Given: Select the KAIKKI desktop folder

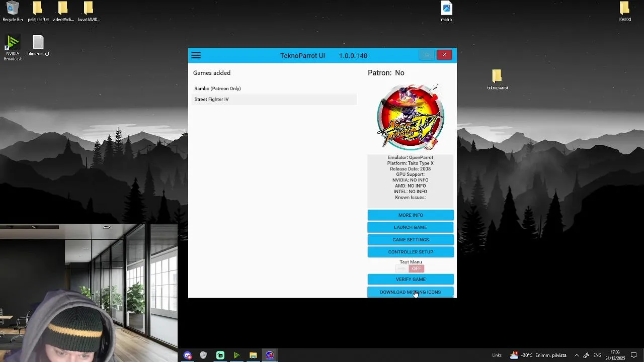Looking at the screenshot, I should pos(625,12).
